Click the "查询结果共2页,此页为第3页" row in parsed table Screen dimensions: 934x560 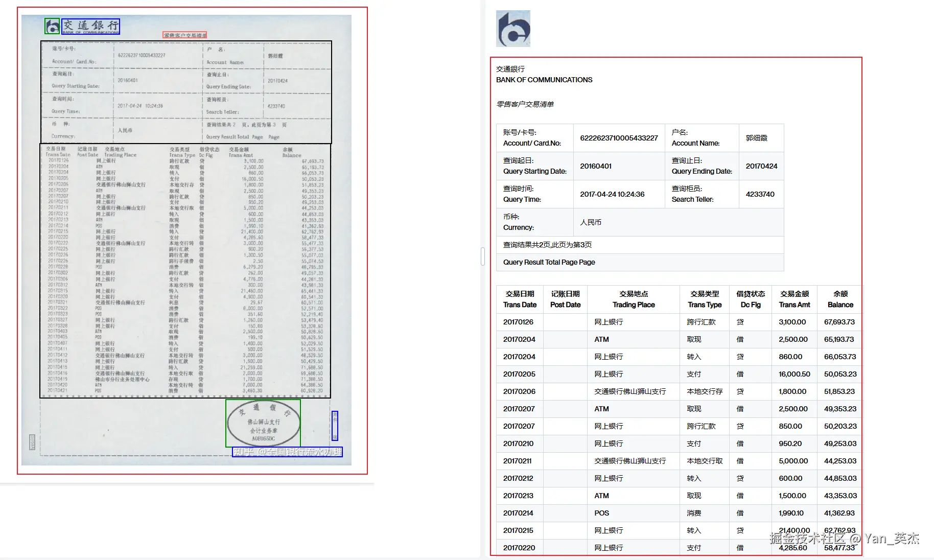point(640,245)
